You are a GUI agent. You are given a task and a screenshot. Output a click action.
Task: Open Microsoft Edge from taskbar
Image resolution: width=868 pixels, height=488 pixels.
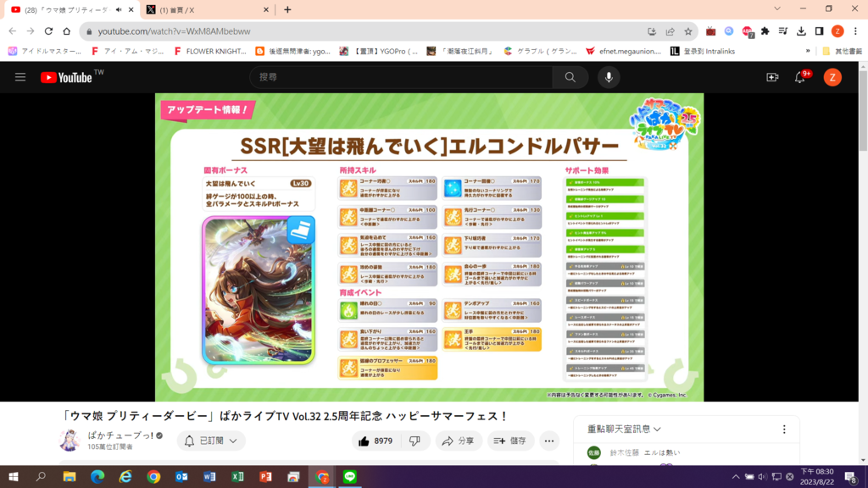tap(97, 477)
